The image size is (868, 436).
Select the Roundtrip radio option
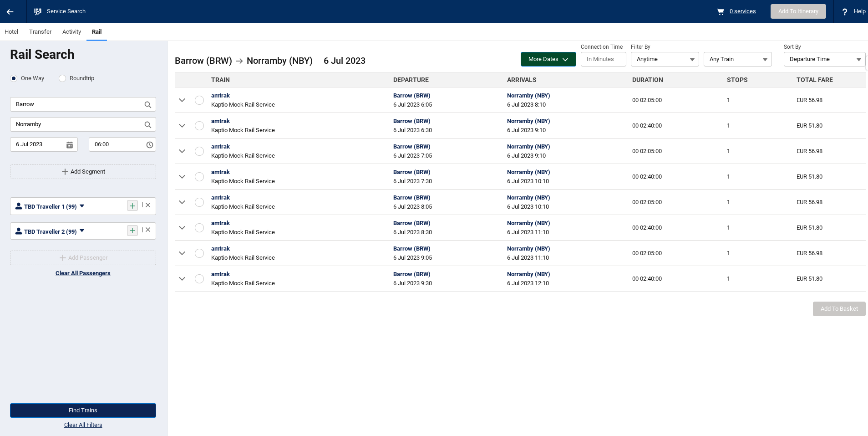pos(62,78)
